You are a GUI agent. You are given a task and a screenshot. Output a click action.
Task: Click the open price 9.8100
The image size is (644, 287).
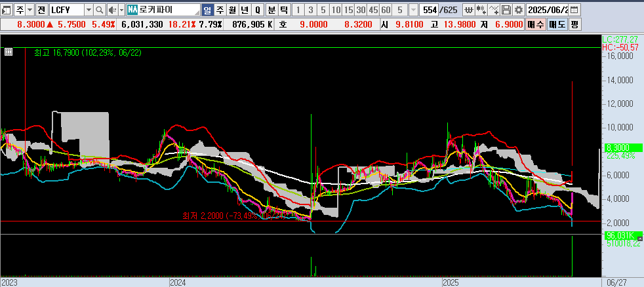point(409,25)
